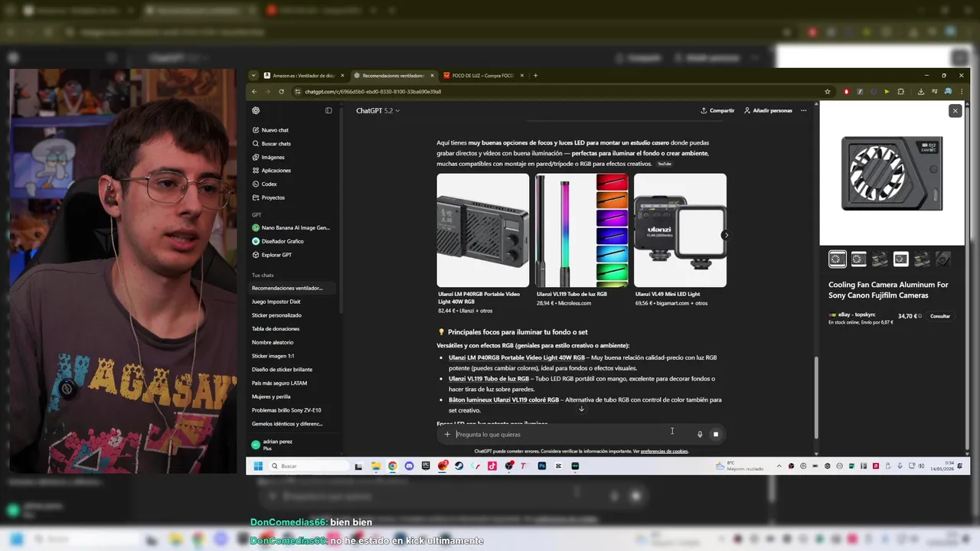The width and height of the screenshot is (980, 551).
Task: Collapse the sidebar with the panel icon
Action: pyautogui.click(x=328, y=110)
